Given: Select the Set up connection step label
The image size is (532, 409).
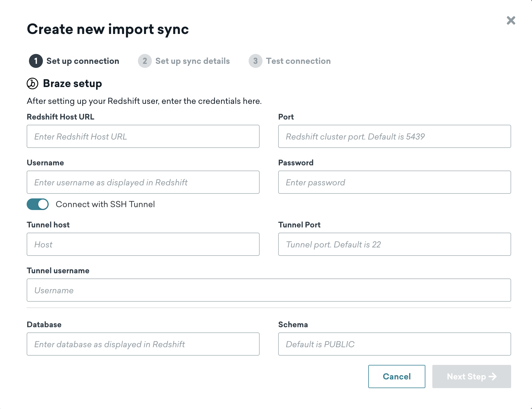Looking at the screenshot, I should [83, 61].
